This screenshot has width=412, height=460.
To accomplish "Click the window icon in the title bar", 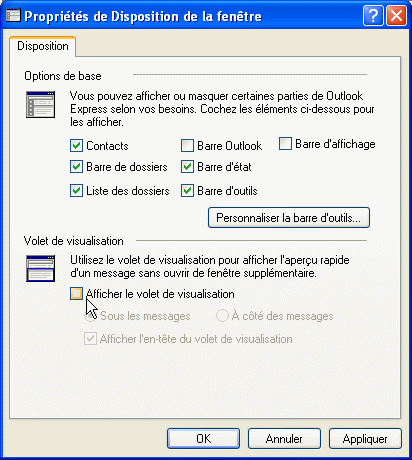I will coord(13,15).
